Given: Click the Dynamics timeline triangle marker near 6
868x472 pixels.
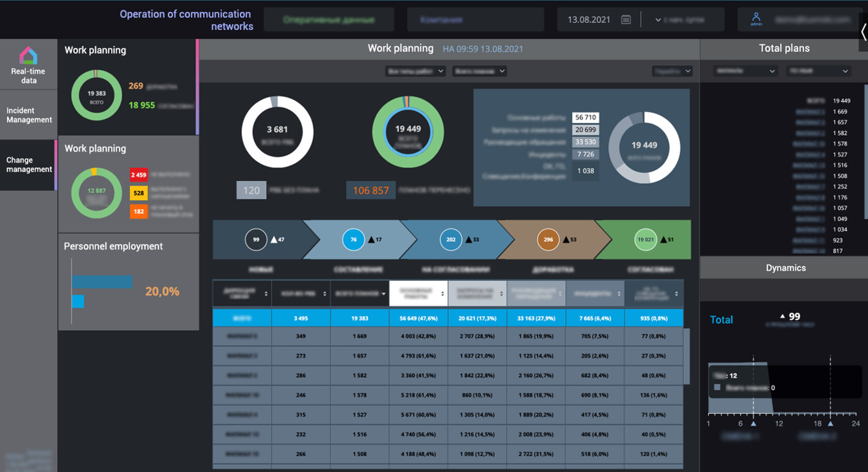Looking at the screenshot, I should click(x=753, y=423).
